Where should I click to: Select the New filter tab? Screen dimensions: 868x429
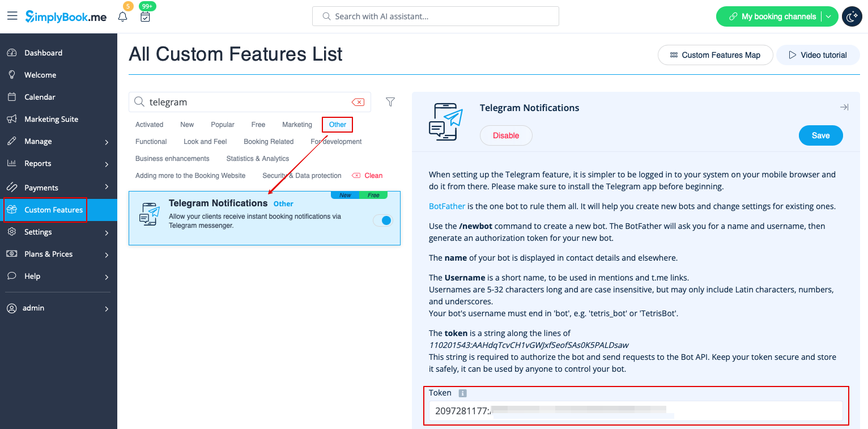point(187,125)
